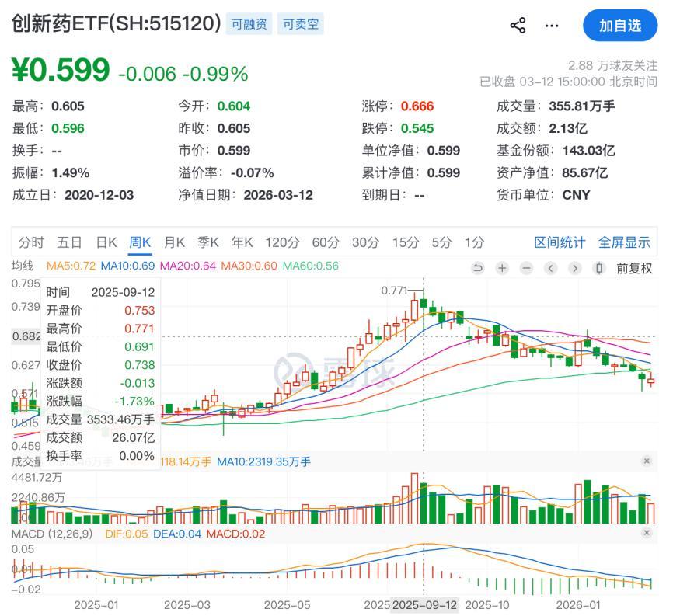
Task: Click 全屏显示 for fullscreen chart
Action: 624,242
